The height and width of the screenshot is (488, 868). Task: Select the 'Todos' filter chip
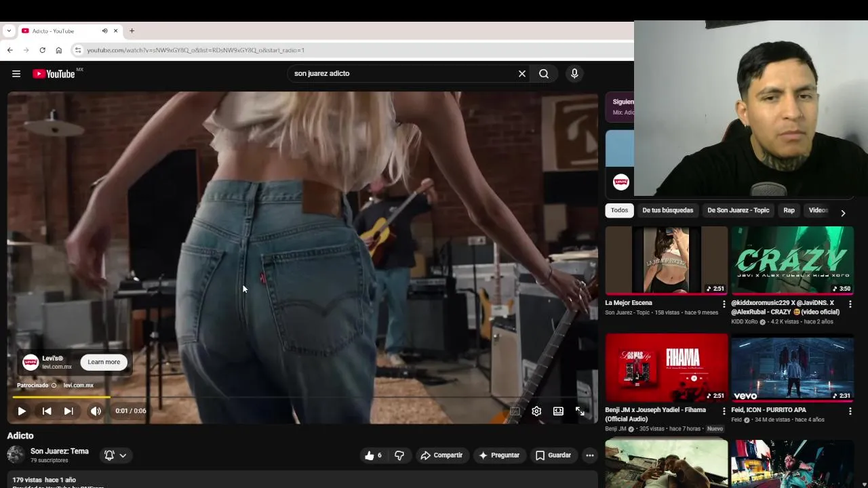pos(619,210)
